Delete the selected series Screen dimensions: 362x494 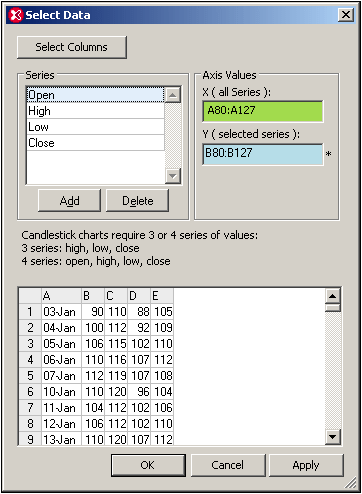point(137,201)
